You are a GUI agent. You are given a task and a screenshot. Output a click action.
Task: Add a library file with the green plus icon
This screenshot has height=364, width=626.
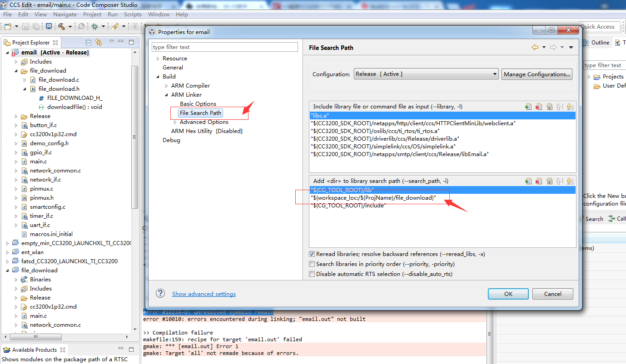tap(528, 107)
